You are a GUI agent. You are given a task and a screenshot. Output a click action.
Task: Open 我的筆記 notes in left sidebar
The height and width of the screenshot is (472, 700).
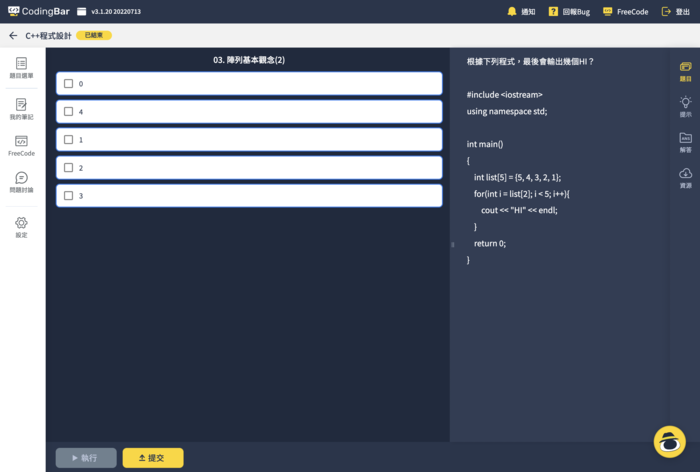tap(21, 108)
